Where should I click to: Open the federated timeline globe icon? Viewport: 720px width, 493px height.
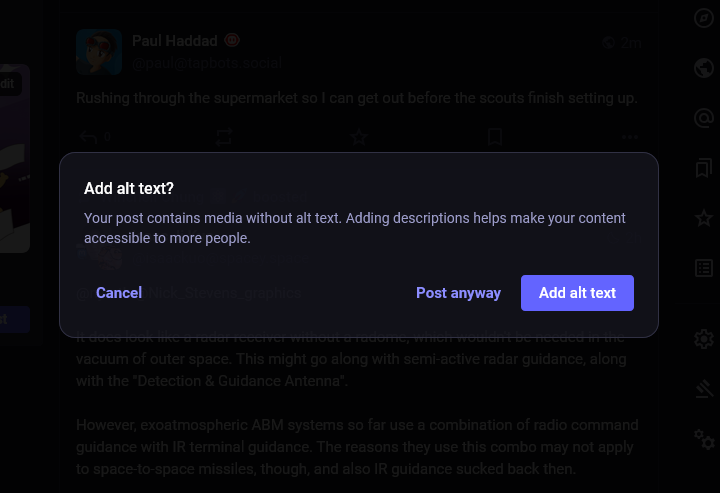coord(704,68)
